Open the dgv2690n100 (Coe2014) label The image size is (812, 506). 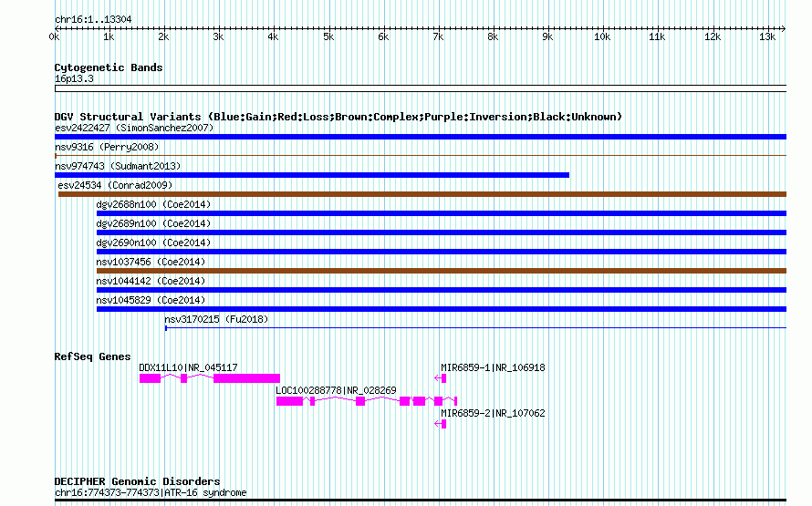point(154,243)
